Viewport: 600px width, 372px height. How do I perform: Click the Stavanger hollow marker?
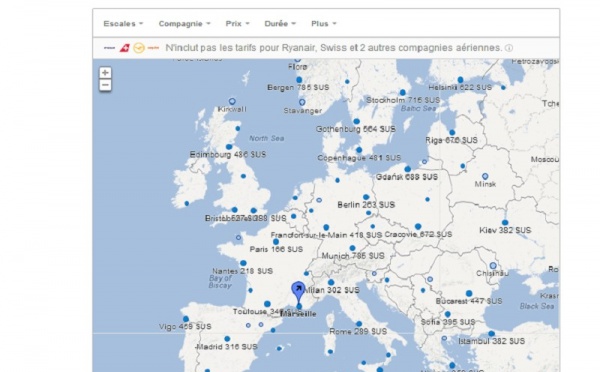[302, 102]
